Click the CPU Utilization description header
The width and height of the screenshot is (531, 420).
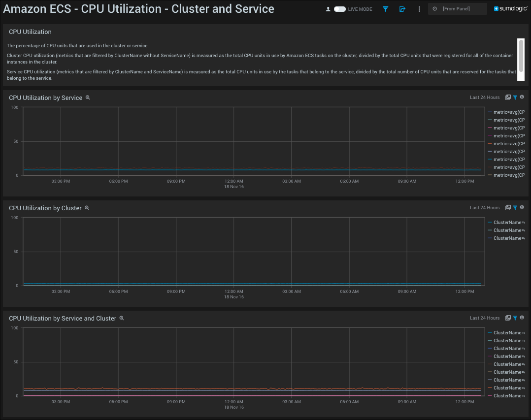(x=30, y=32)
